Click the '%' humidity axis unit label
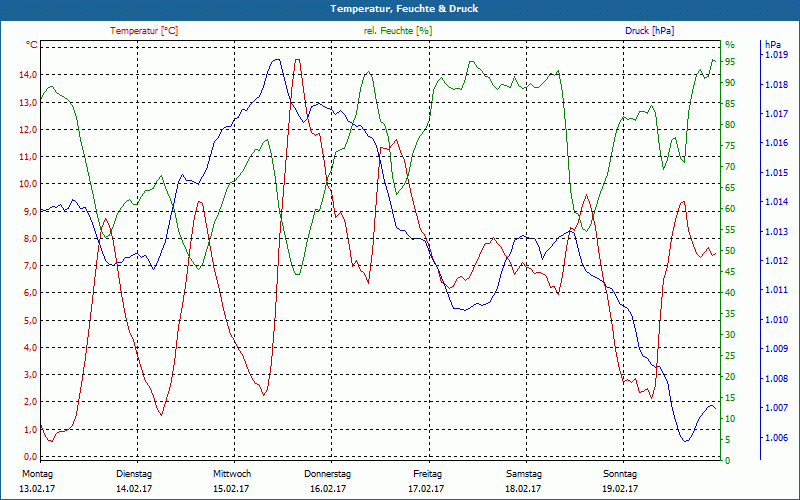 (730, 45)
